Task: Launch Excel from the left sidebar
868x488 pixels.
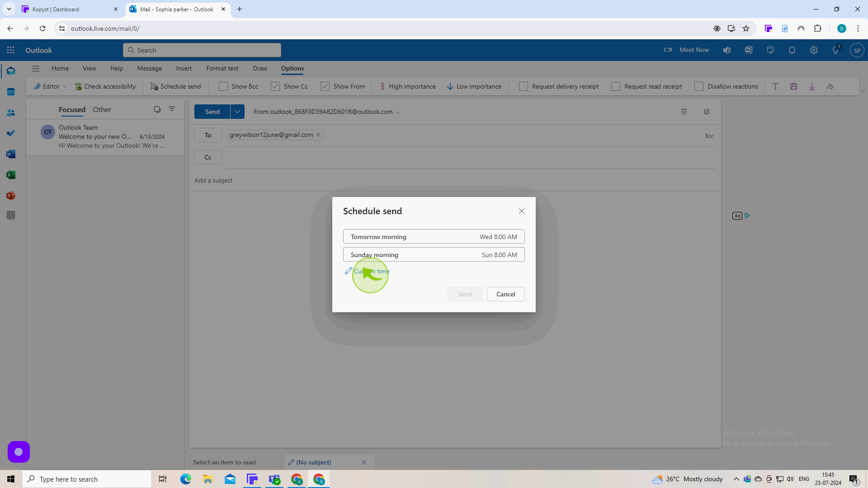Action: pyautogui.click(x=11, y=175)
